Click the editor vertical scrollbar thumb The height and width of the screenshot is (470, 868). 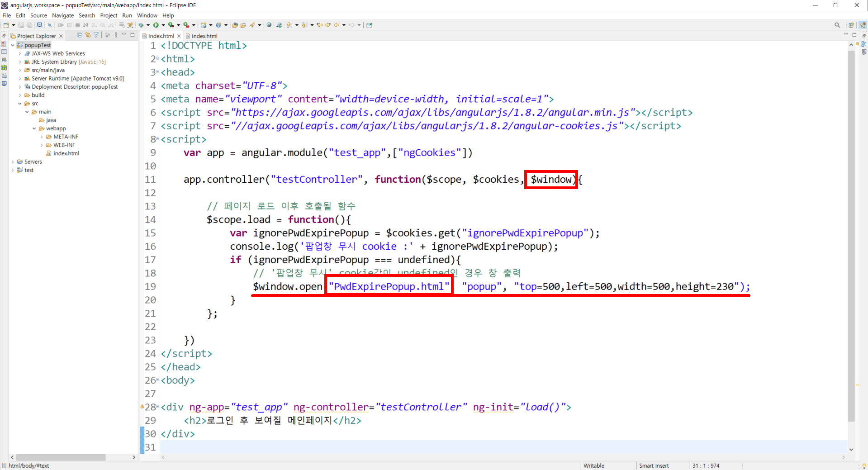851,235
